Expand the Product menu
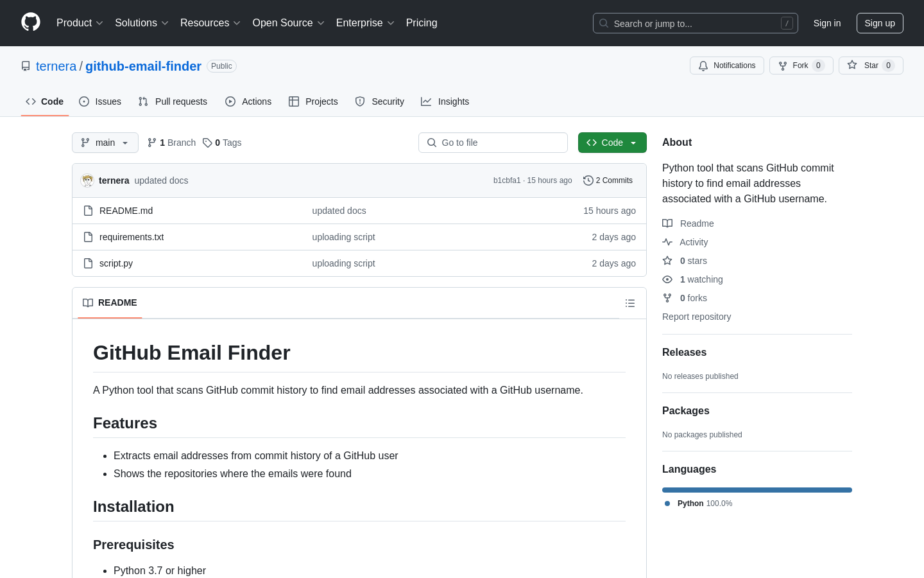The height and width of the screenshot is (578, 924). pyautogui.click(x=80, y=23)
